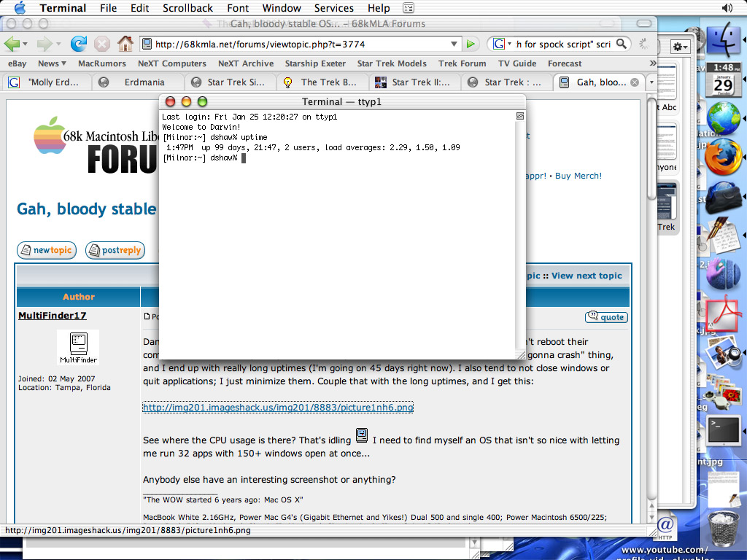Viewport: 747px width, 560px height.
Task: Open the Terminal icon in Dock
Action: click(723, 430)
